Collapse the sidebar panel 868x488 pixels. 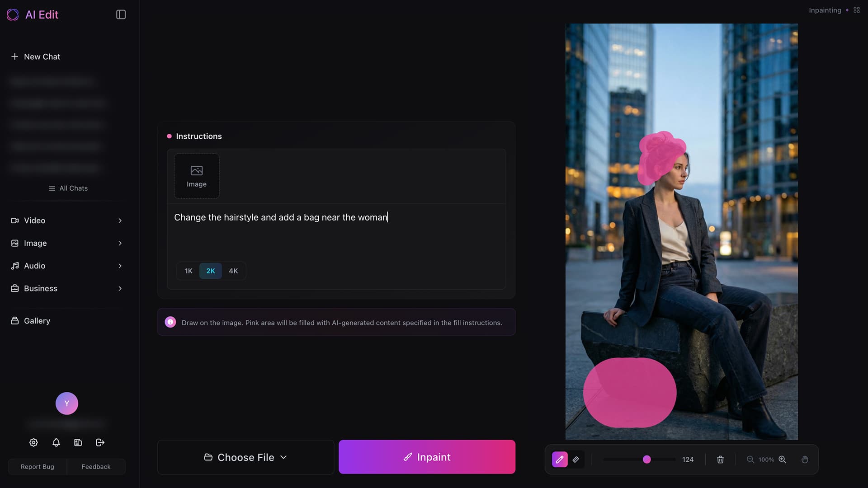coord(121,14)
